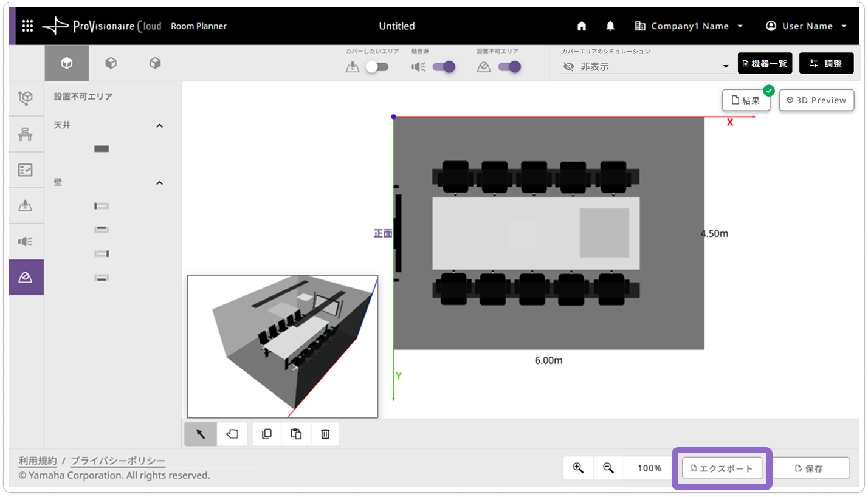Click the Untitled project title

pos(397,26)
